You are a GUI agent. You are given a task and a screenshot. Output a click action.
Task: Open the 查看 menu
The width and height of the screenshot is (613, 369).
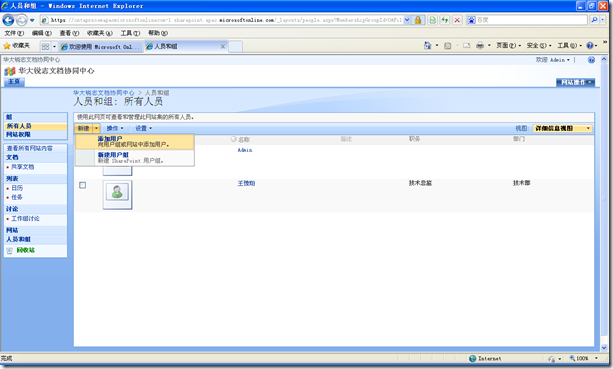[x=69, y=33]
